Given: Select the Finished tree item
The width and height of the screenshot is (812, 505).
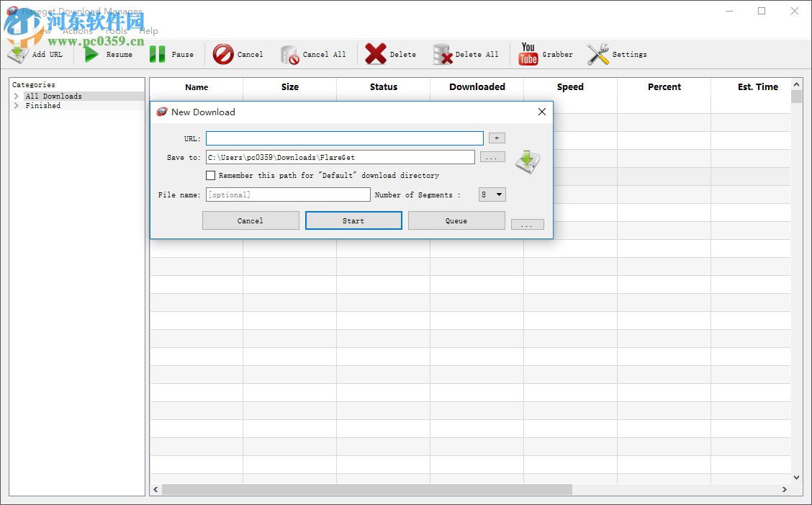Looking at the screenshot, I should 43,105.
